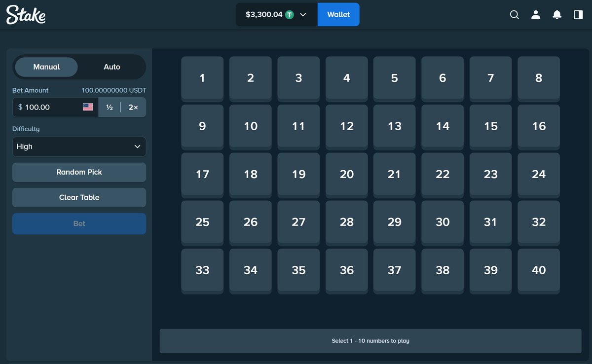The width and height of the screenshot is (592, 364).
Task: Select number 15 tile
Action: (x=491, y=127)
